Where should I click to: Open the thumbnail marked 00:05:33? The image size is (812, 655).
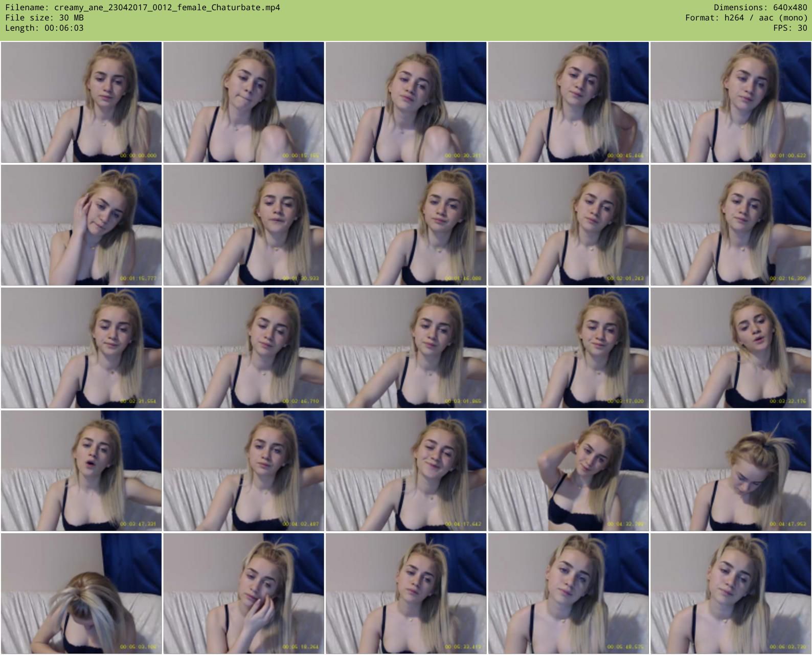tap(406, 594)
